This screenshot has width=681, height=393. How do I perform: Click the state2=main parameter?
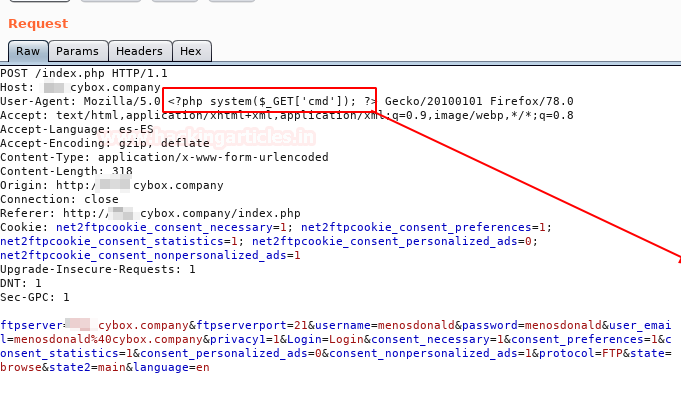(87, 367)
